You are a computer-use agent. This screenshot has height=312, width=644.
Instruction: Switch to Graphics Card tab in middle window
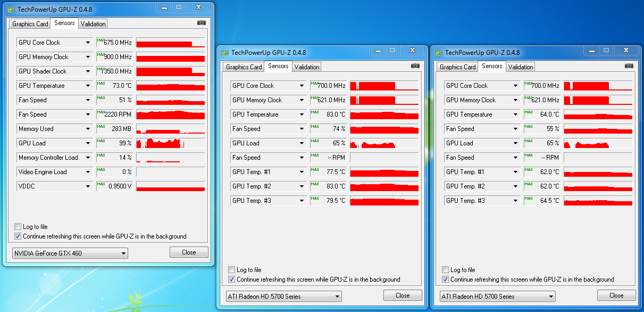(244, 67)
